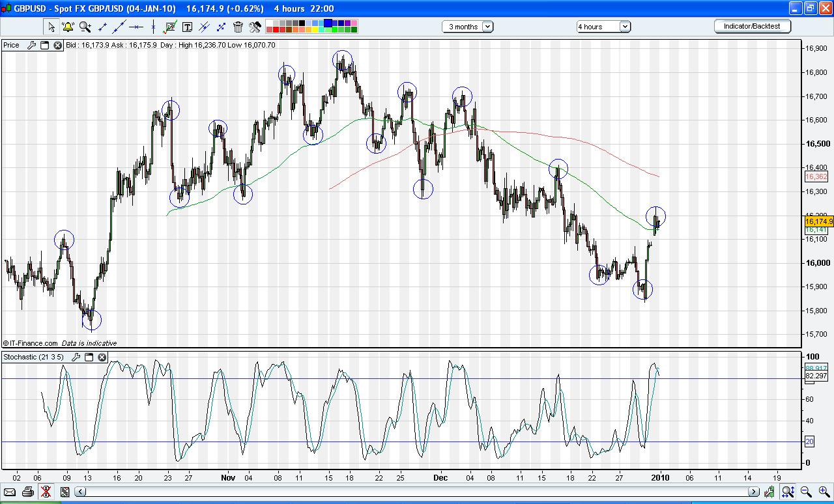Viewport: 834px width, 504px height.
Task: Select the line segment drawing tool
Action: click(x=102, y=27)
